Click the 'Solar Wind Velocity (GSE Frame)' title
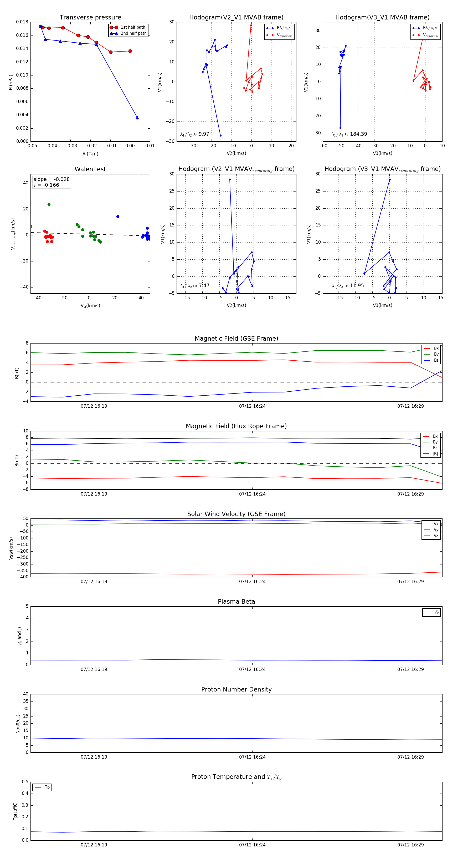This screenshot has height=868, width=473. [236, 514]
